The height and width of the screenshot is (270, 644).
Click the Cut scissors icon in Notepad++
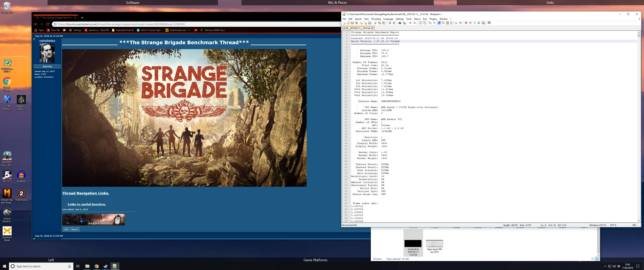375,23
